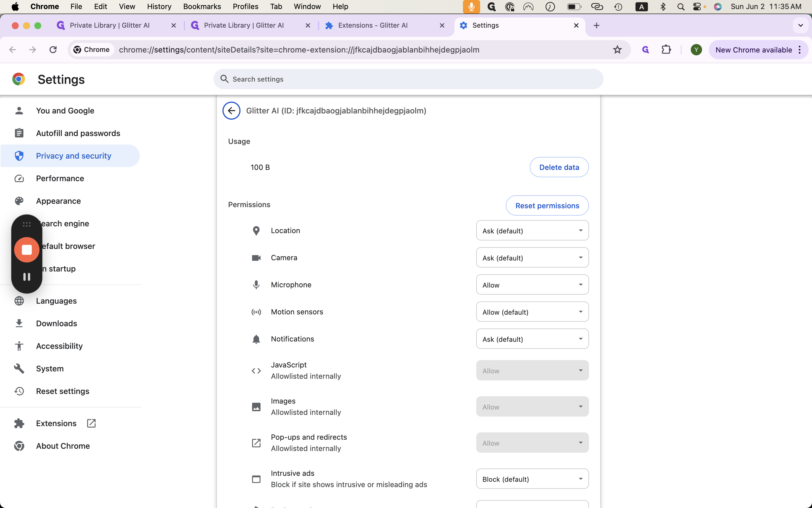Click the Notifications bell icon
The height and width of the screenshot is (508, 812).
[x=256, y=339]
